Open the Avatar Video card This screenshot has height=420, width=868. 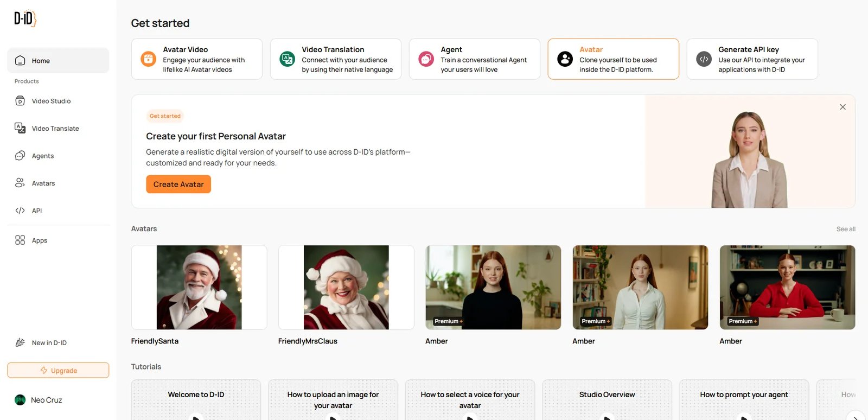pos(197,59)
